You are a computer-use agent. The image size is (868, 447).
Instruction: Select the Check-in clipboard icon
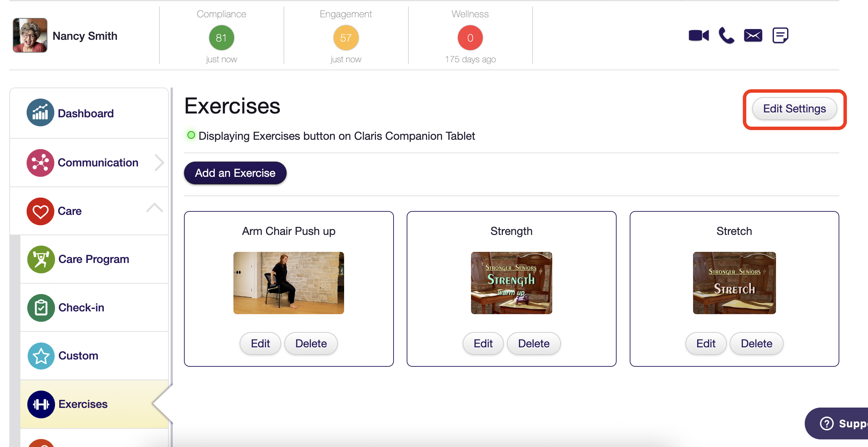click(41, 307)
